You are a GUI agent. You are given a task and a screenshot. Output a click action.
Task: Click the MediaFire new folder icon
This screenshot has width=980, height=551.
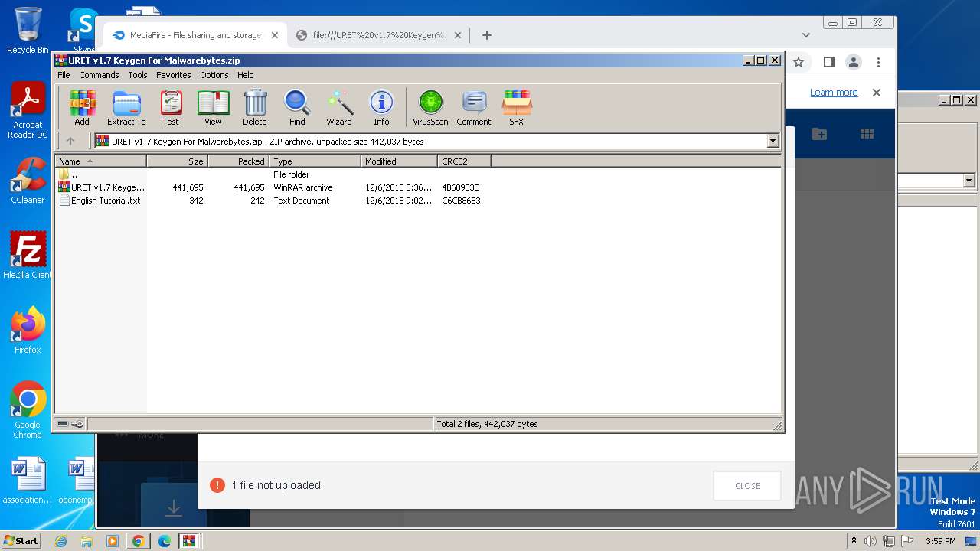click(819, 134)
